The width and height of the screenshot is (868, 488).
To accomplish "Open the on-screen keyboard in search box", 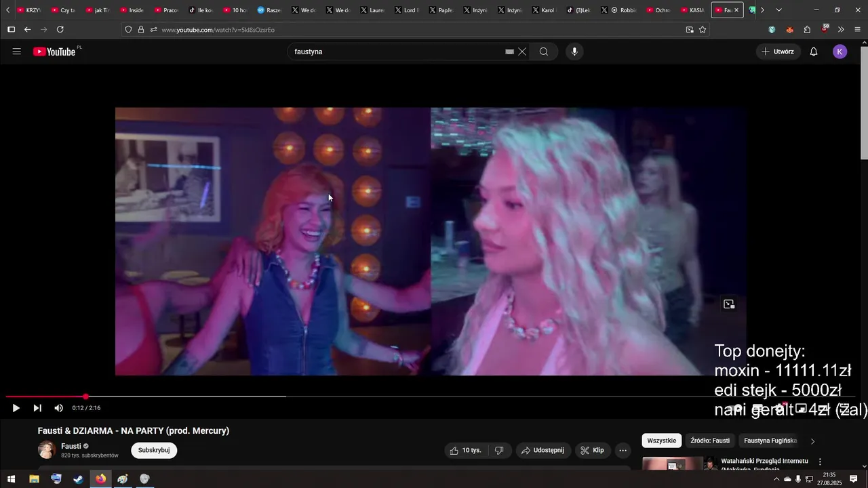I will 509,52.
